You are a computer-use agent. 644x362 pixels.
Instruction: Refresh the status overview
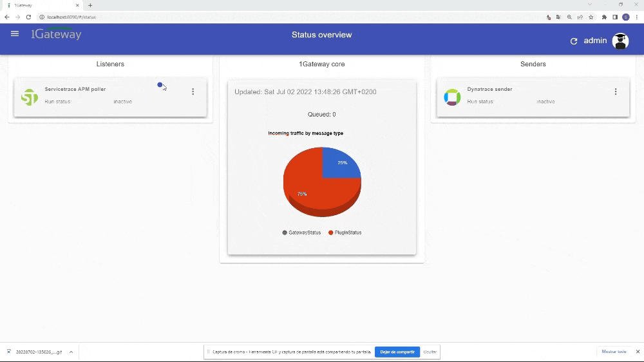coord(574,41)
